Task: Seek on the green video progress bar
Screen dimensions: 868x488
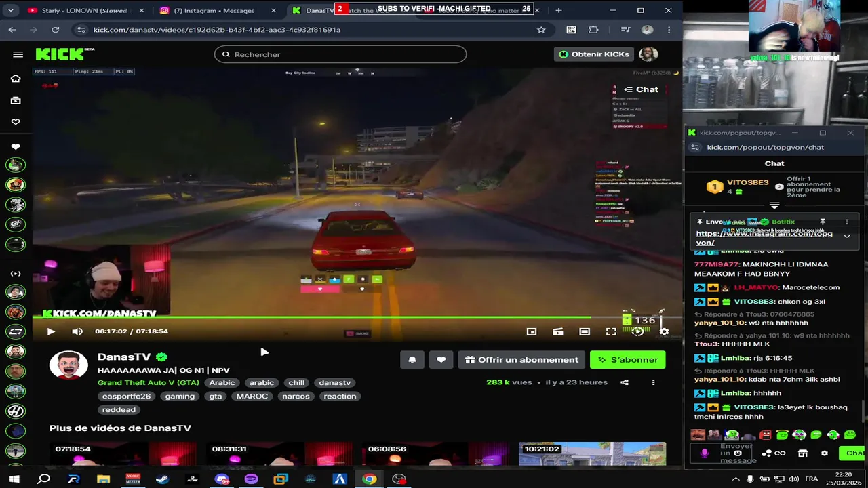Action: pyautogui.click(x=358, y=317)
